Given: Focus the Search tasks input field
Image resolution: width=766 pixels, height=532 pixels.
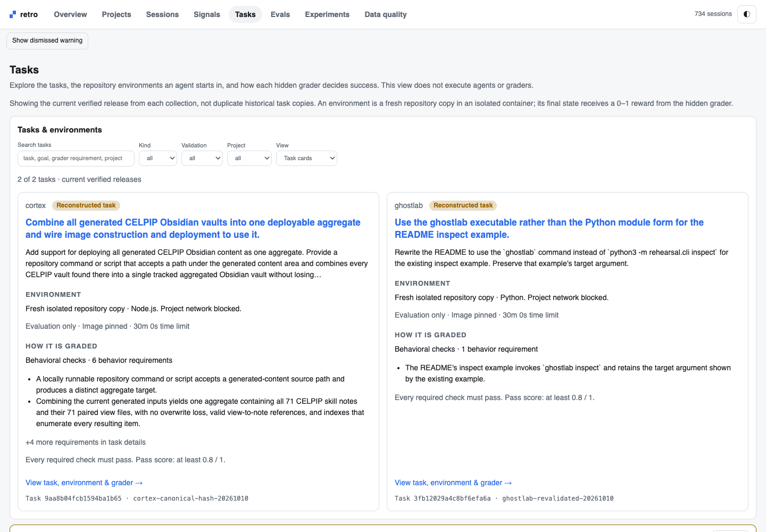Looking at the screenshot, I should pyautogui.click(x=76, y=158).
